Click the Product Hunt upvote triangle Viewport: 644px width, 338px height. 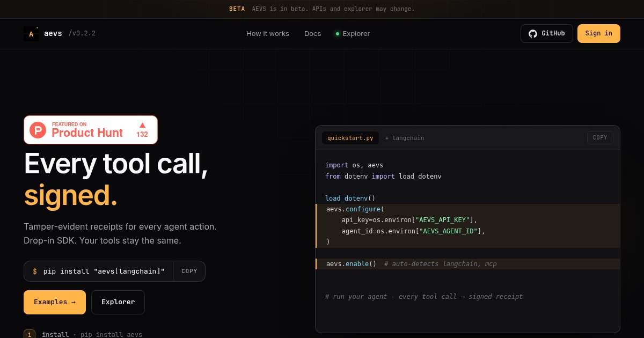coord(142,124)
